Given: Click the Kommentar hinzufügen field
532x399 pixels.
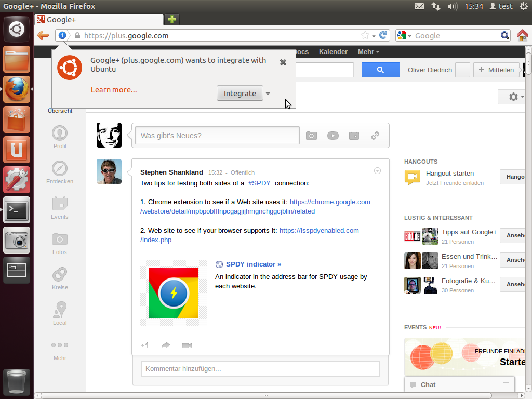Looking at the screenshot, I should [x=261, y=369].
